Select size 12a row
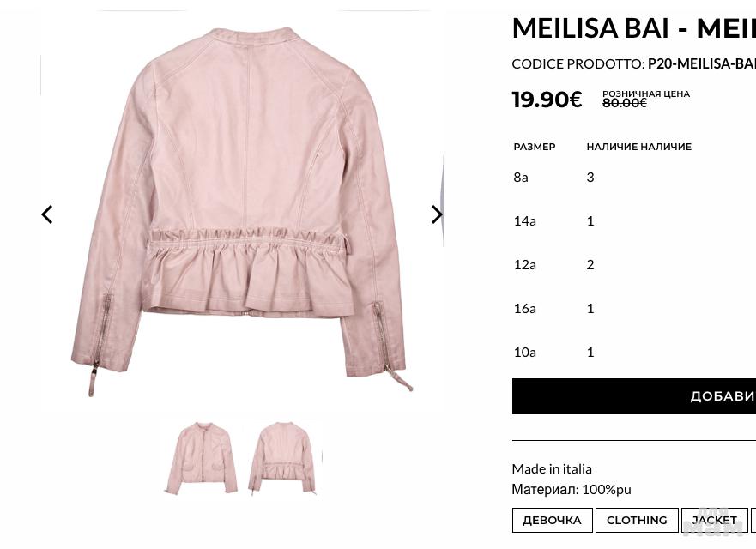756x549 pixels. pyautogui.click(x=634, y=264)
